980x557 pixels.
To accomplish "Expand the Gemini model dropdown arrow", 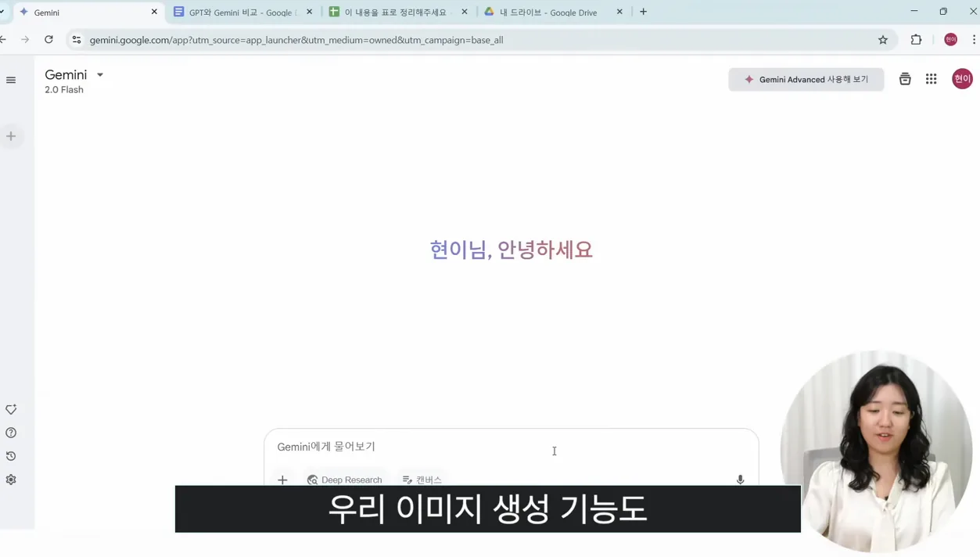I will tap(100, 75).
